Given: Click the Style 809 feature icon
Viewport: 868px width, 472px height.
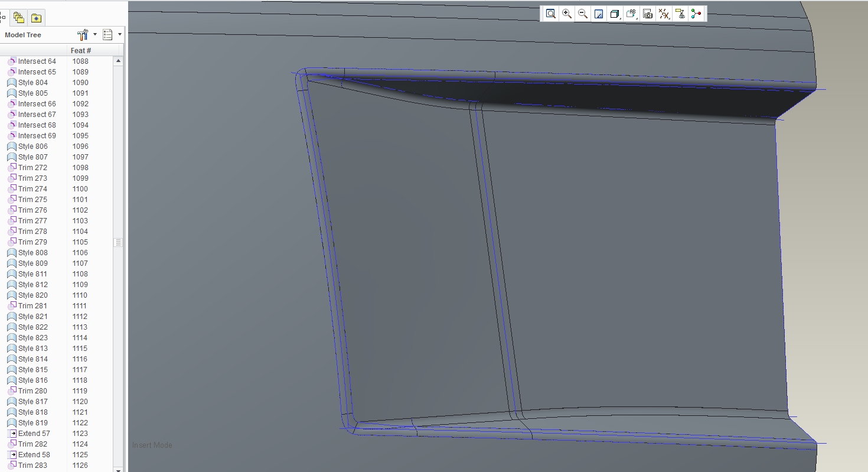Looking at the screenshot, I should 12,263.
